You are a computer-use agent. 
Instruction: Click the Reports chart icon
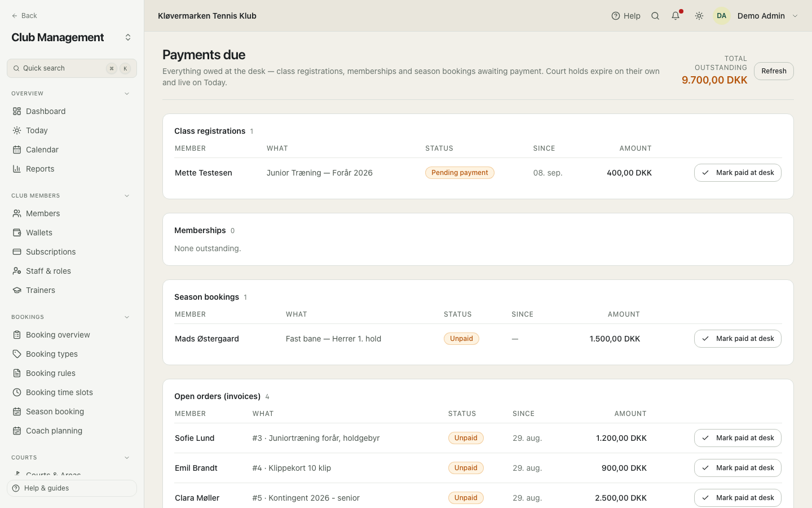(x=17, y=169)
